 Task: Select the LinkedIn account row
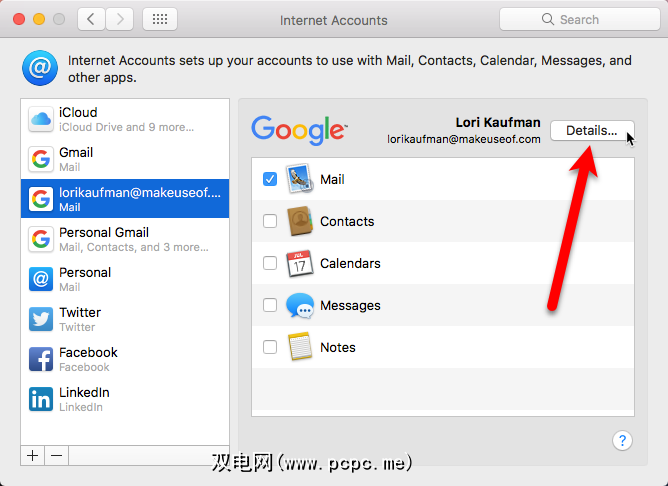[125, 399]
